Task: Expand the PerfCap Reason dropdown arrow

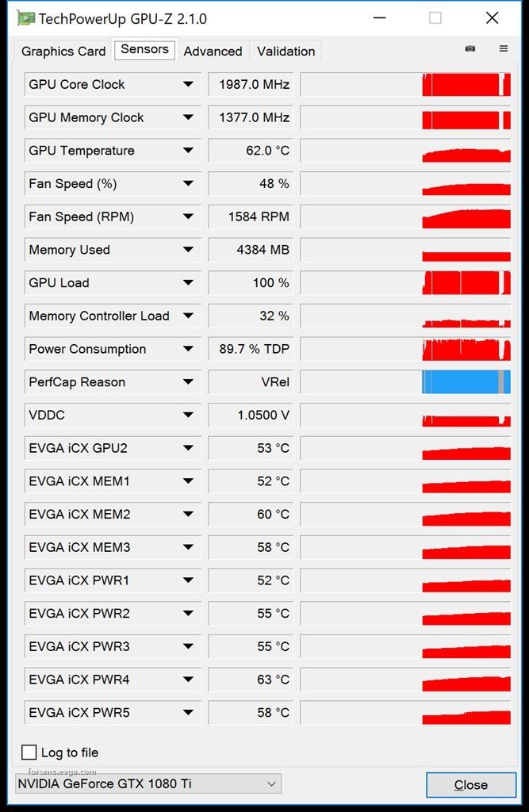Action: (188, 382)
